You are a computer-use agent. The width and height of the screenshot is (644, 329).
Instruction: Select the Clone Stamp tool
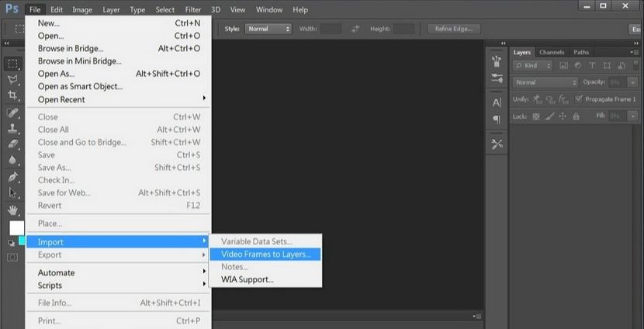pos(12,128)
